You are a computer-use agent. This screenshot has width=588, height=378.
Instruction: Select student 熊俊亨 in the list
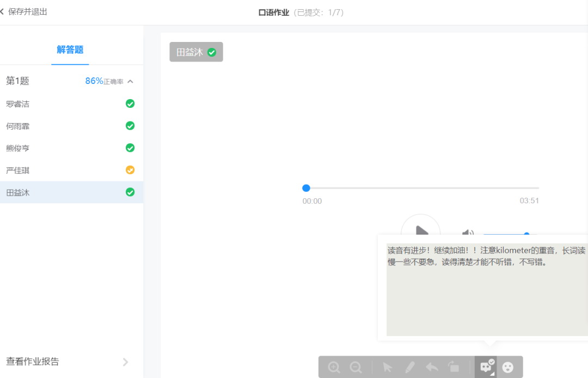(18, 148)
